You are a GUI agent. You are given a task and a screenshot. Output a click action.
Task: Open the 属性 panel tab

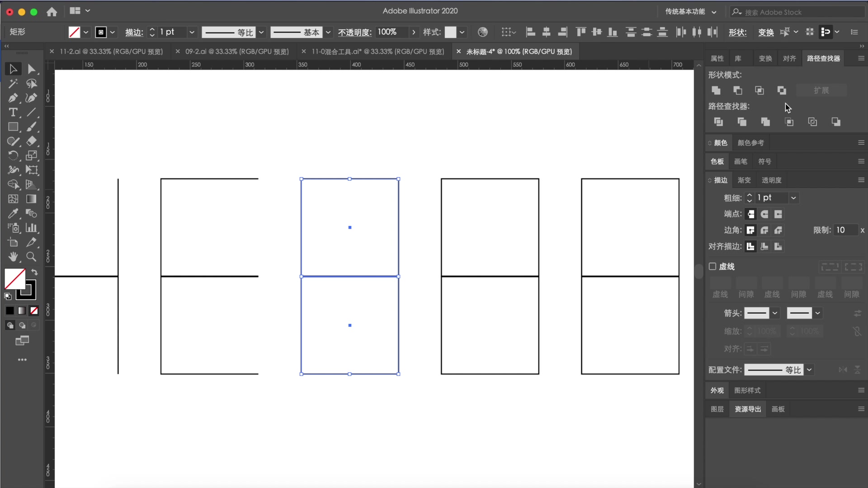(717, 58)
